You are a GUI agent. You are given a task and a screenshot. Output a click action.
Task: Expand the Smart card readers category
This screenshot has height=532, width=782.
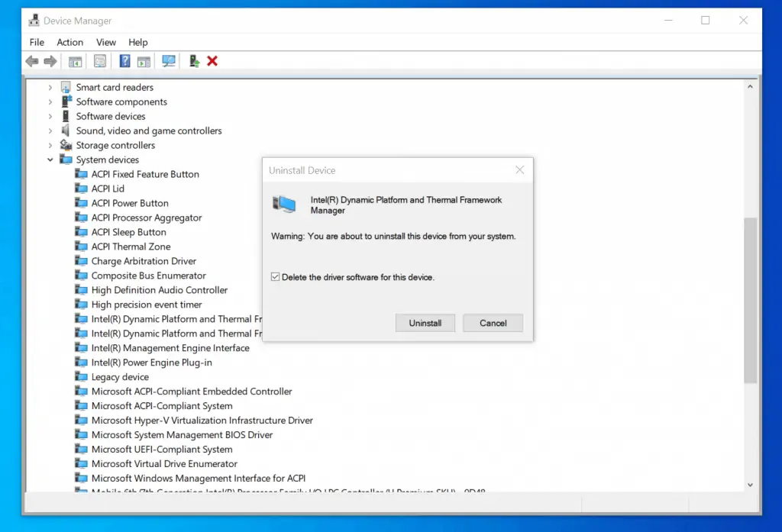(50, 88)
